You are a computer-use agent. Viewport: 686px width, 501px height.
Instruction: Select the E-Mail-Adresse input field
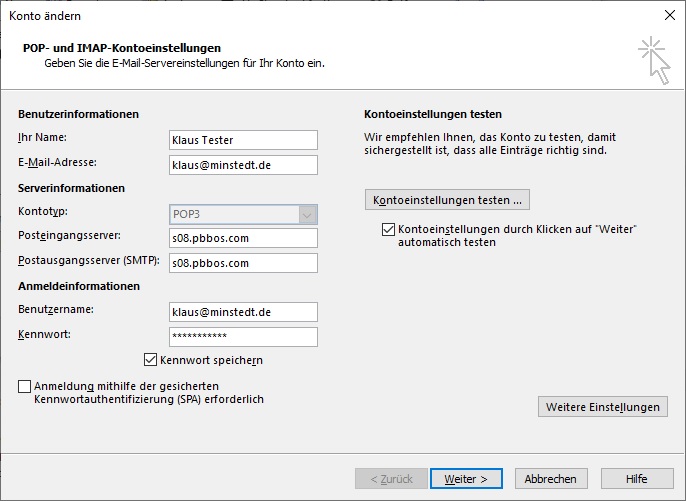pos(244,165)
